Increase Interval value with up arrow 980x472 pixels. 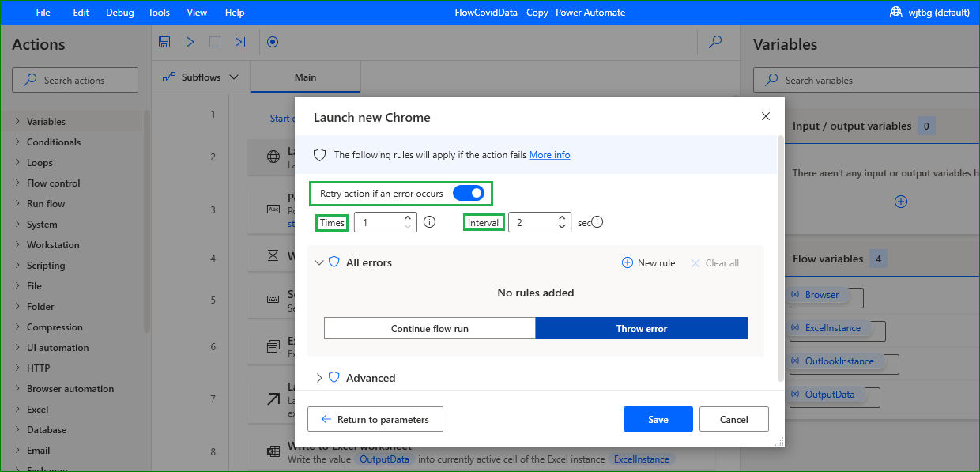coord(561,217)
